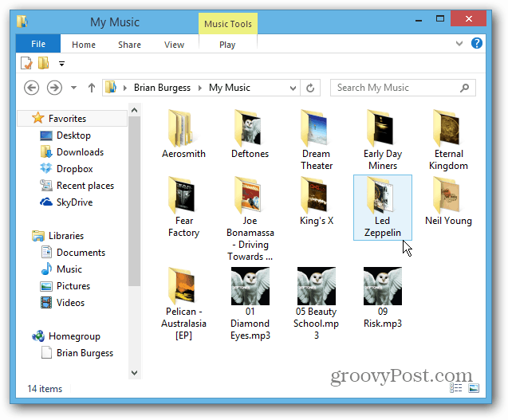Screen dimensions: 508x420
Task: Switch to Large icons view in status bar
Action: coord(474,388)
